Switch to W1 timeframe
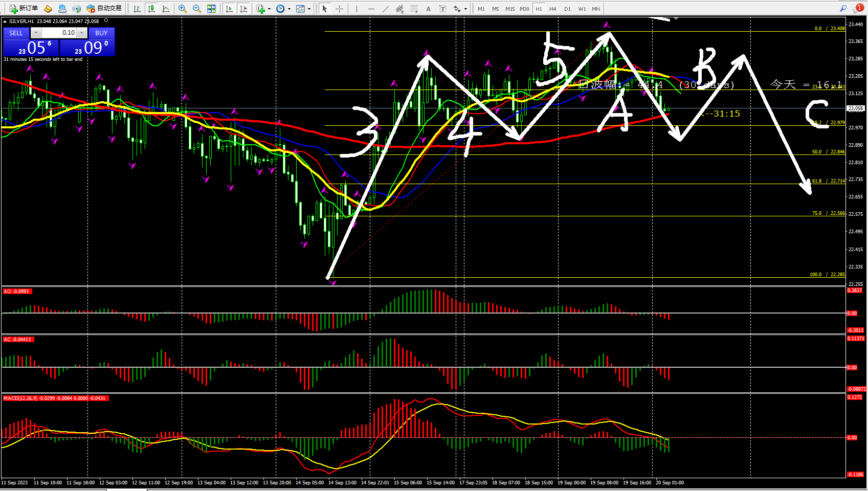 (582, 9)
